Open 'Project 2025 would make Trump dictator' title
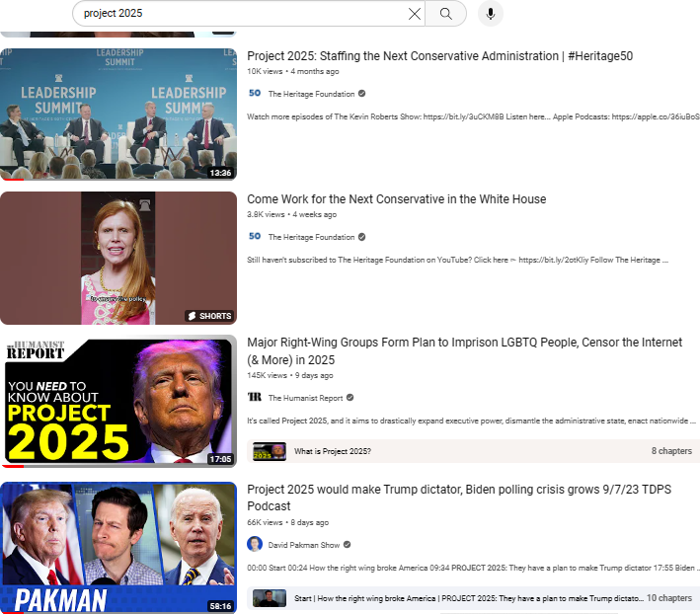Image resolution: width=700 pixels, height=614 pixels. click(x=459, y=498)
